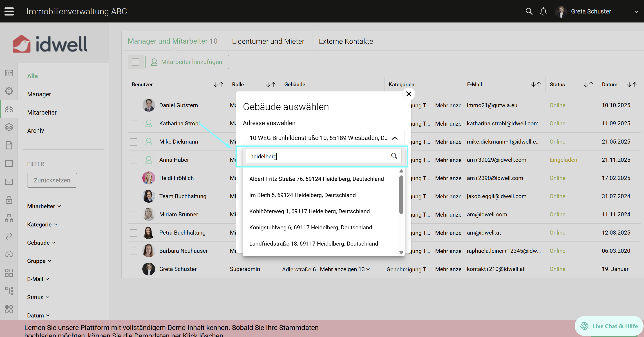Click Mitarbeiter hinzufügen button

pos(187,62)
